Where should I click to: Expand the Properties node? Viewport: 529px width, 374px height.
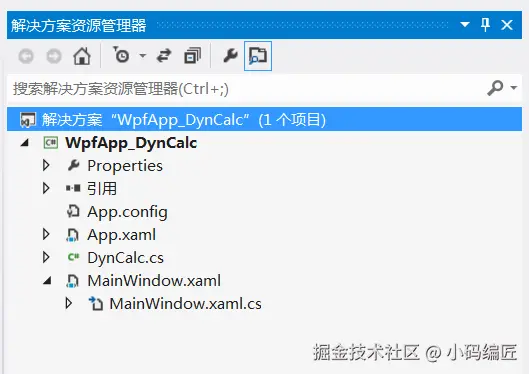pos(46,166)
